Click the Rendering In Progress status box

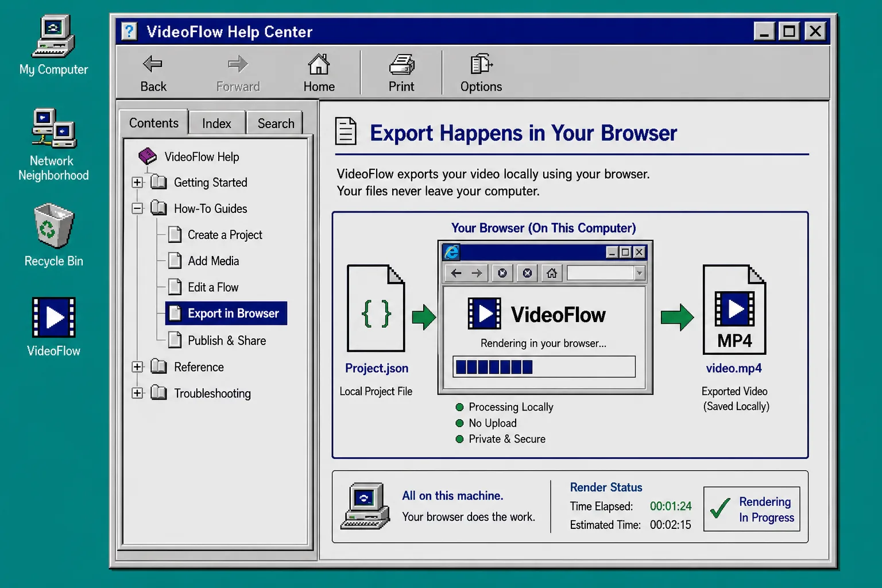pos(752,509)
